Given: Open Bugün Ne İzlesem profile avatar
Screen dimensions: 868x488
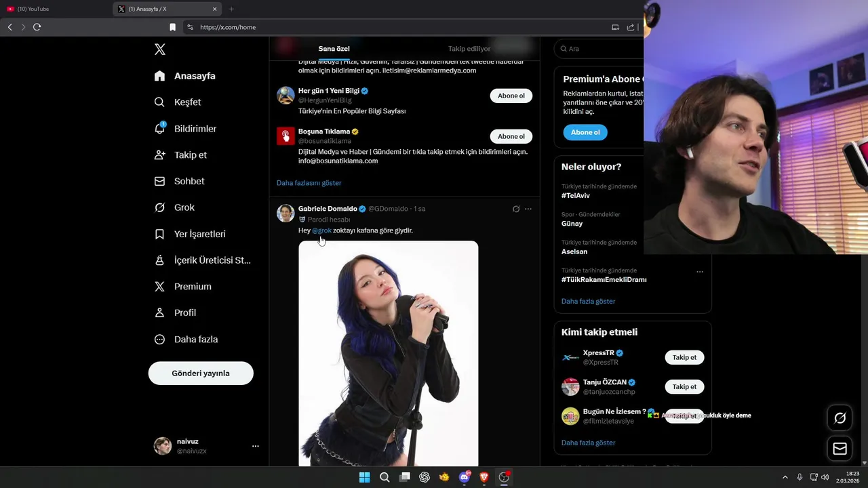Looking at the screenshot, I should [x=570, y=416].
